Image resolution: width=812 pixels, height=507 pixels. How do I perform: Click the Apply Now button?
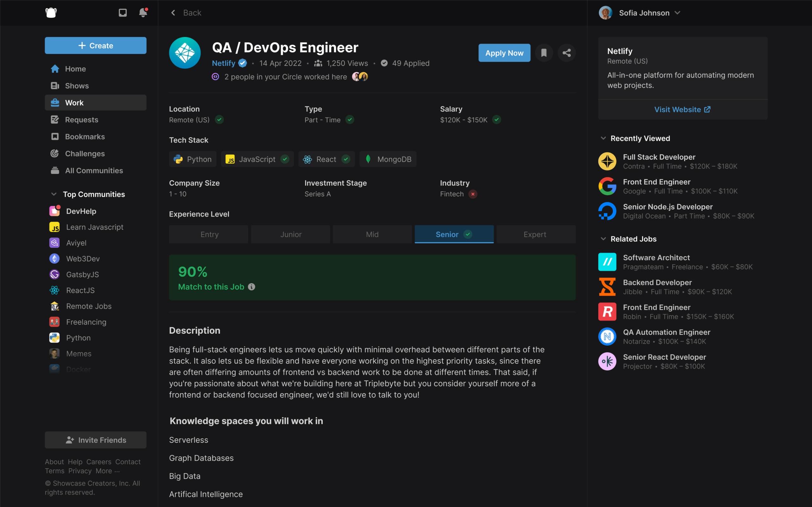coord(504,53)
